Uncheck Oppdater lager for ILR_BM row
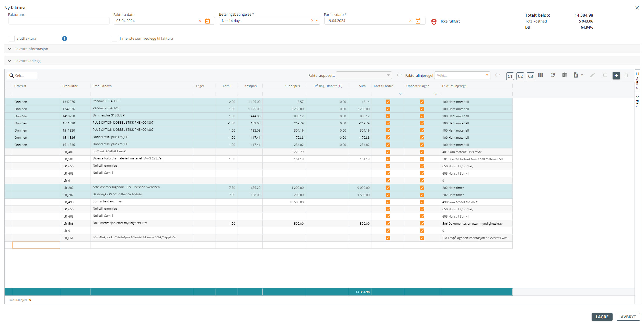The width and height of the screenshot is (644, 326). pyautogui.click(x=422, y=238)
